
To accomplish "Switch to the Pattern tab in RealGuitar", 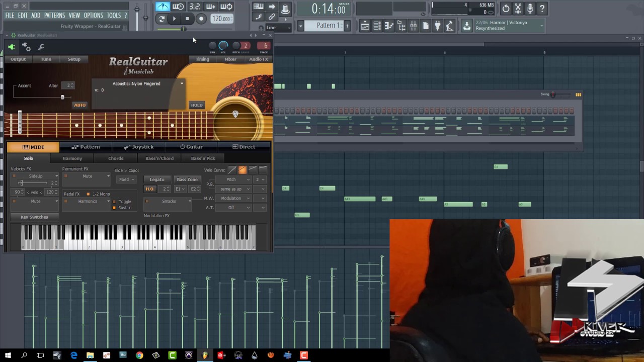I will click(x=86, y=147).
